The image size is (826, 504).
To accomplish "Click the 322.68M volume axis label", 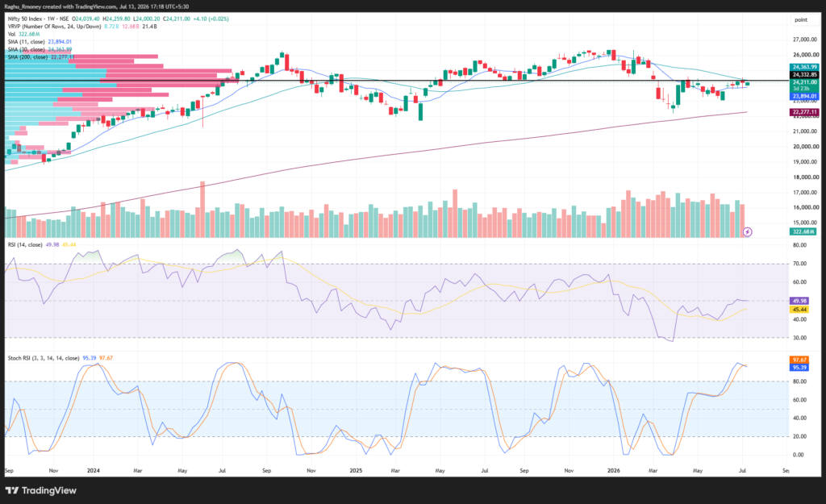I will point(803,231).
